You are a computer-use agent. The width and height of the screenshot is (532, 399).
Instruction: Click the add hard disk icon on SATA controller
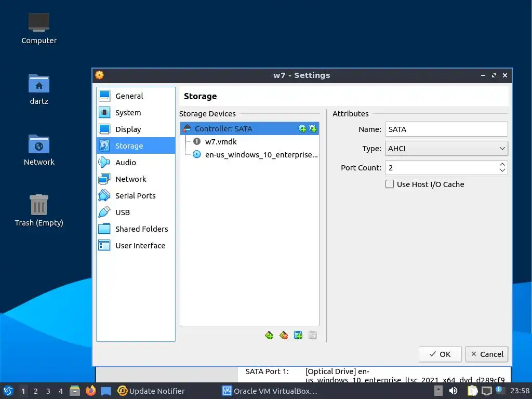[313, 129]
